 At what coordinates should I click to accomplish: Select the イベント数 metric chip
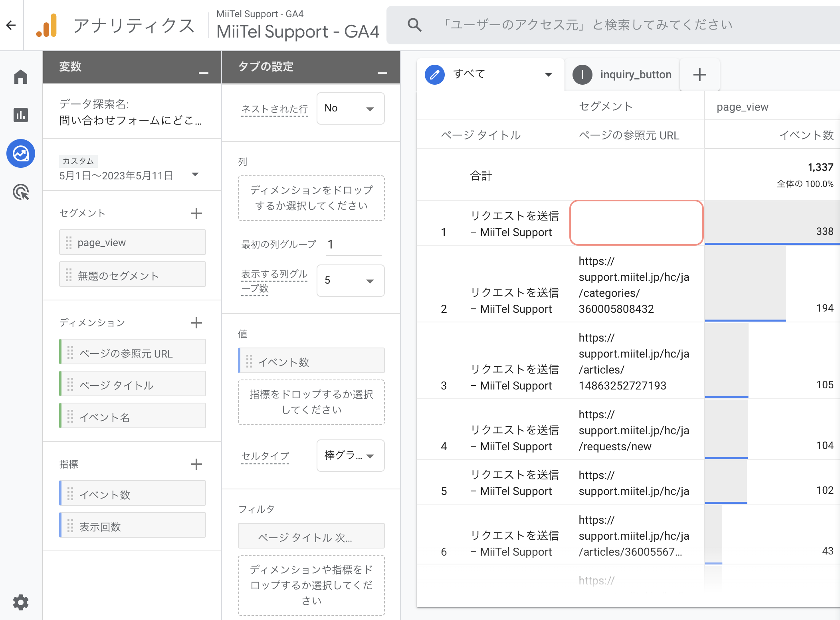coord(133,493)
